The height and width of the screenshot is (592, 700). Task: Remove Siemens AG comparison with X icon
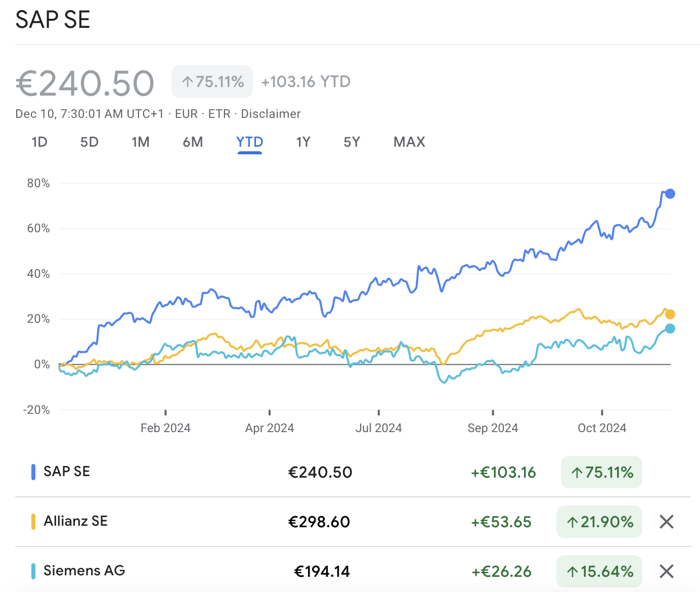pos(667,571)
